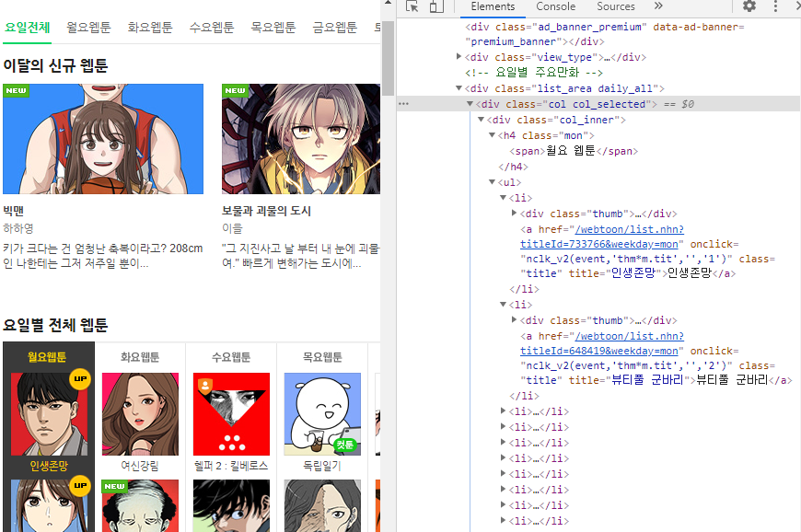Switch to the Sources tab

[616, 6]
